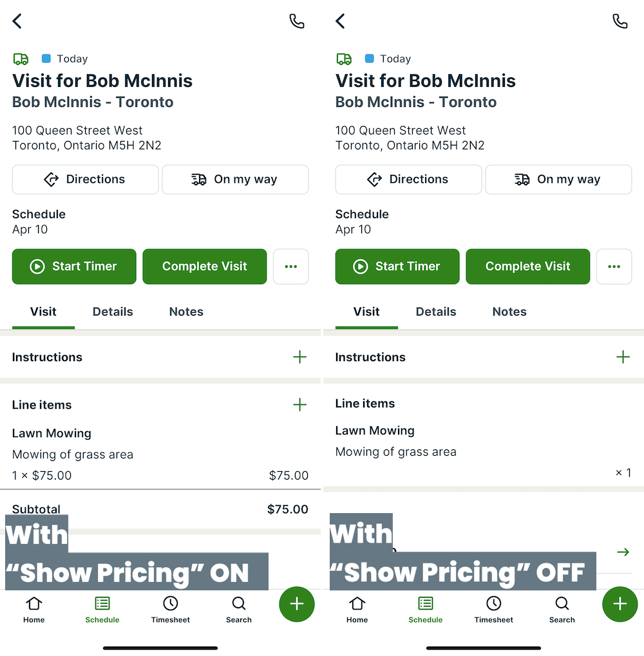644x656 pixels.
Task: Get Directions to the client address
Action: (85, 180)
